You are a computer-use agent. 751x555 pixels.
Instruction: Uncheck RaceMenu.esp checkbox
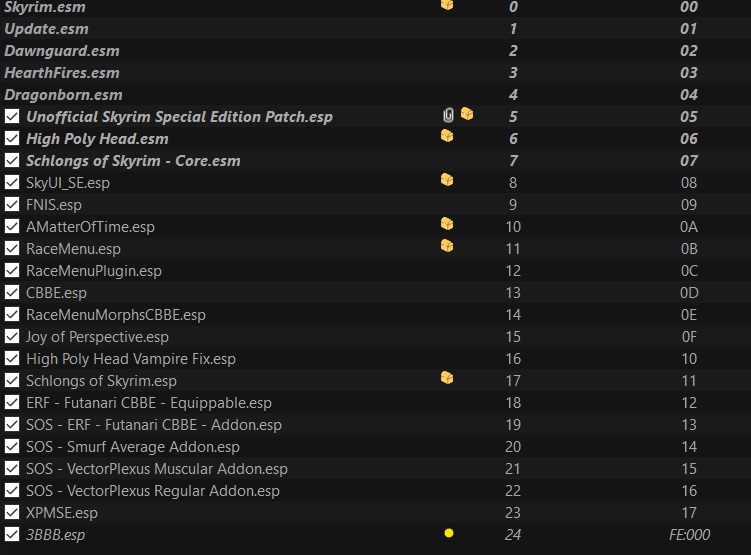[x=12, y=249]
